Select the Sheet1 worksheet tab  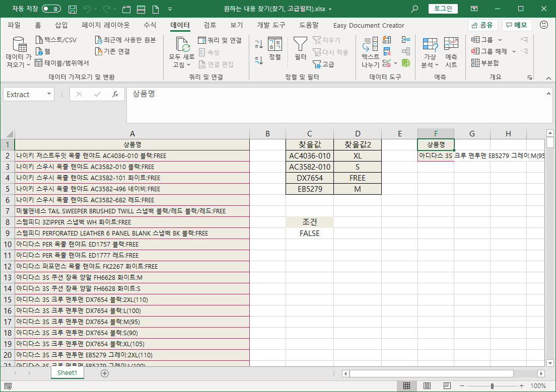pyautogui.click(x=67, y=372)
